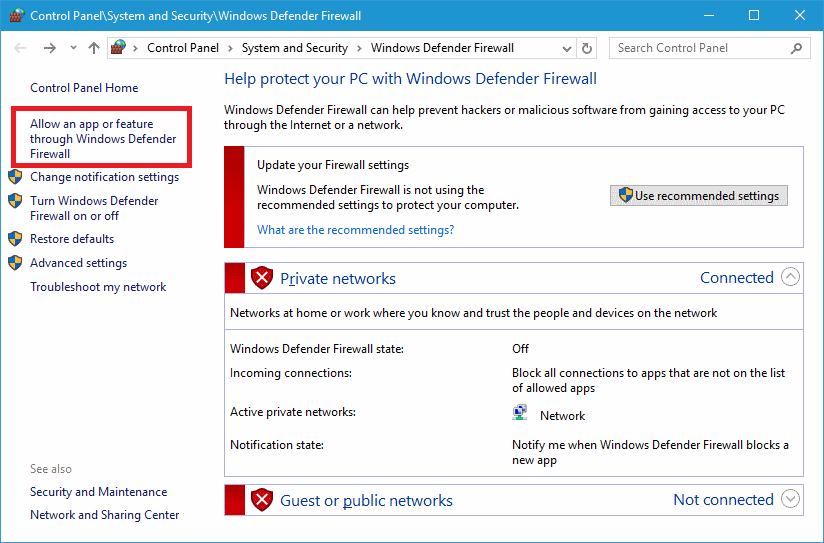This screenshot has height=543, width=824.
Task: Open Turn Windows Defender Firewall on or off
Action: tap(94, 208)
